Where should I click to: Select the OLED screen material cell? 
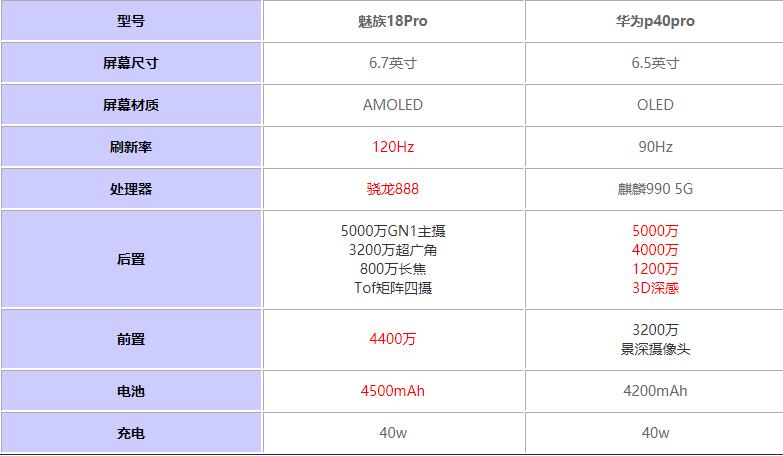[x=655, y=104]
